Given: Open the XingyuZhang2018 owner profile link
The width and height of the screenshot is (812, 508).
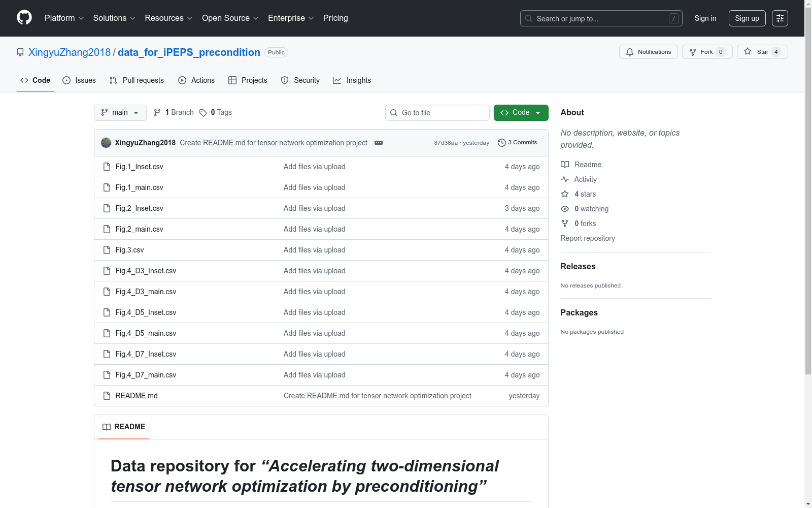Looking at the screenshot, I should pos(70,52).
